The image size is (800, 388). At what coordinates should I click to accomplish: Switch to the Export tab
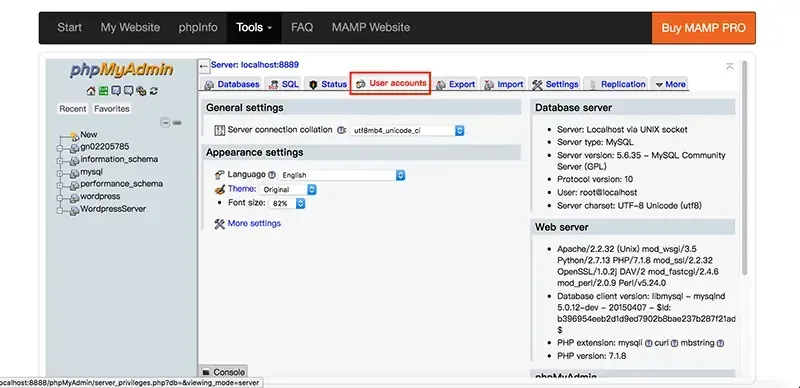456,84
